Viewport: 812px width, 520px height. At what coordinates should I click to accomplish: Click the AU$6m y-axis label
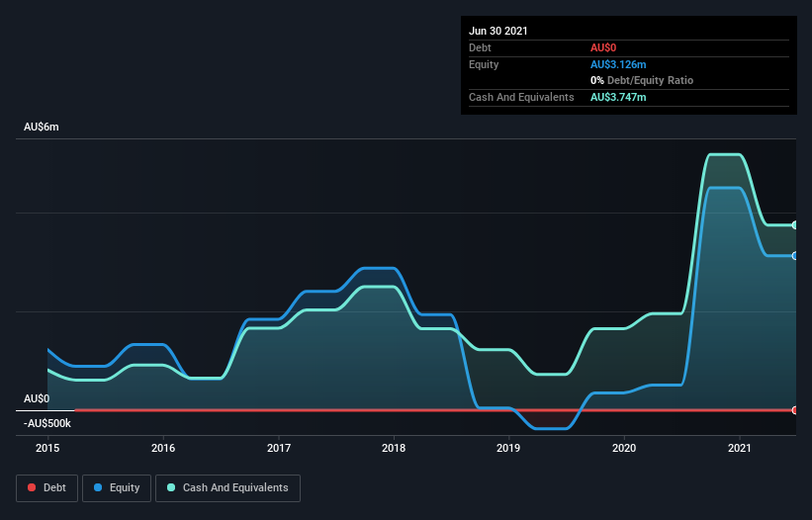(42, 128)
